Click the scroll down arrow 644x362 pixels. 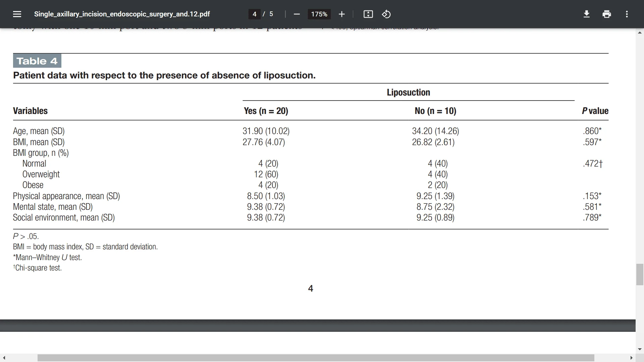coord(640,349)
